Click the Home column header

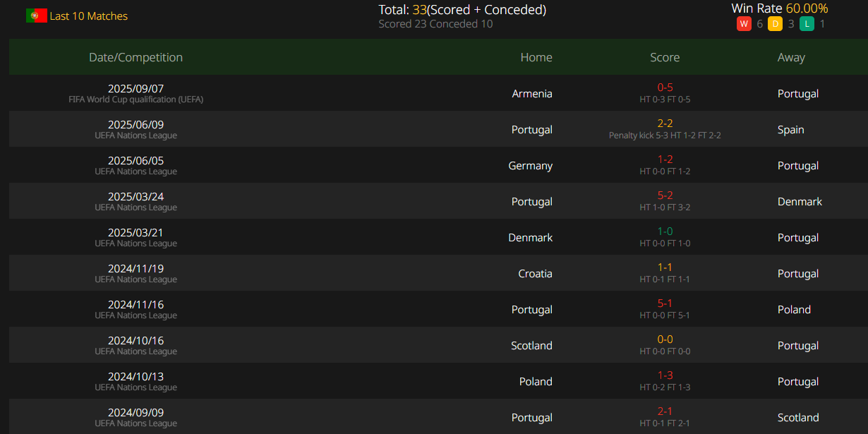click(x=536, y=57)
